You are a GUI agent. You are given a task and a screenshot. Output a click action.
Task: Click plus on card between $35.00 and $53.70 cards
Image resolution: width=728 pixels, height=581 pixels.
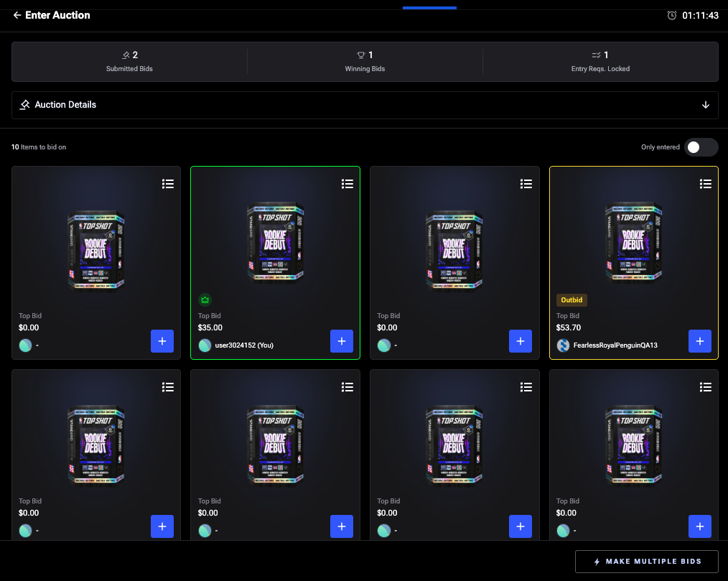click(x=521, y=341)
